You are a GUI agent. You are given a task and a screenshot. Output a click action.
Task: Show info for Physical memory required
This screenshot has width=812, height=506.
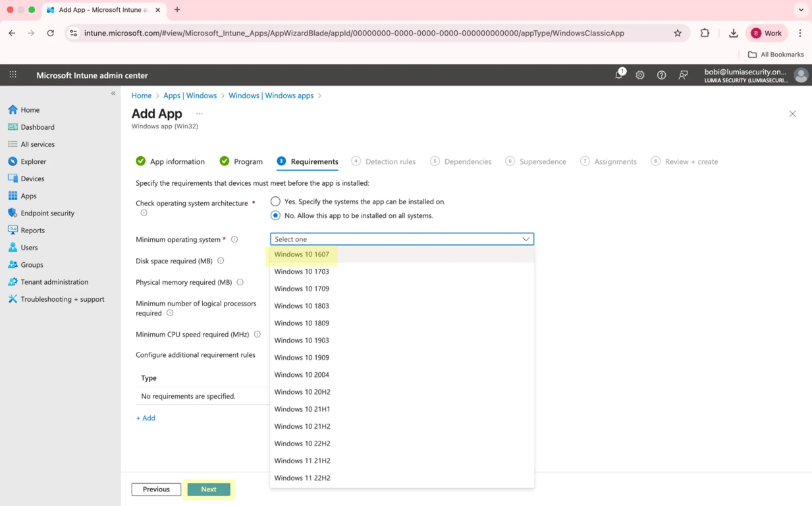click(x=240, y=282)
